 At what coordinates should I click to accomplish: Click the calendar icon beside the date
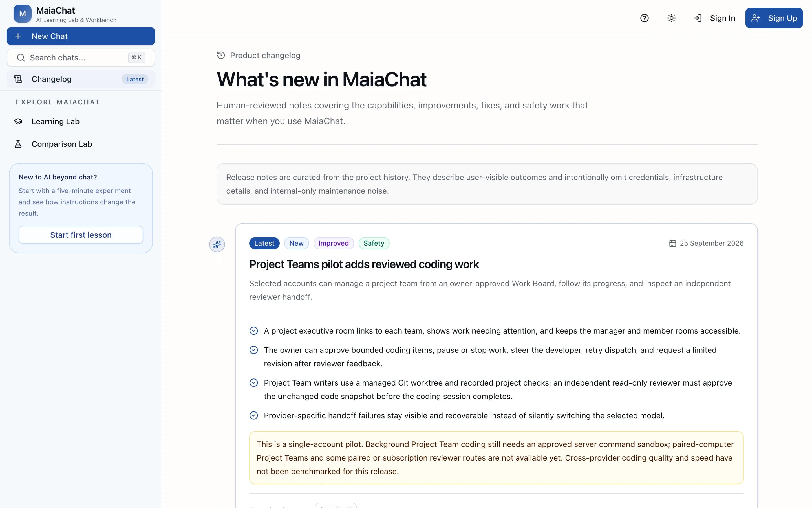click(672, 243)
